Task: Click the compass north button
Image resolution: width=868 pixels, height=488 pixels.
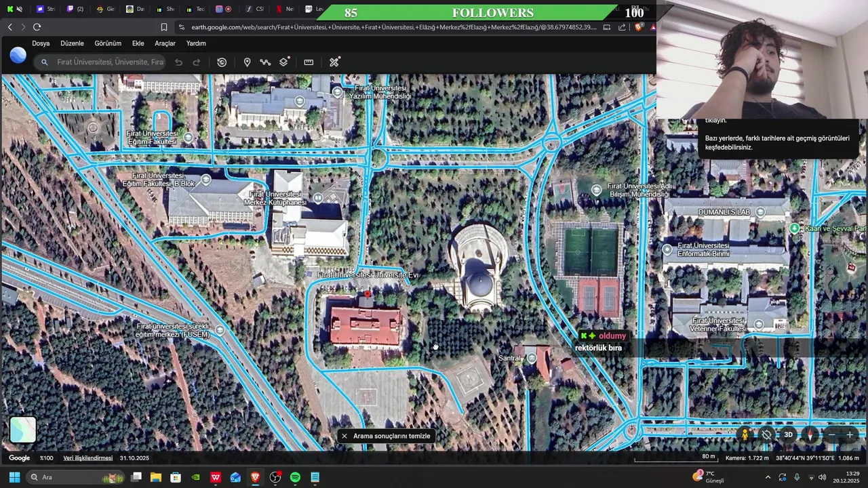Action: pos(810,434)
